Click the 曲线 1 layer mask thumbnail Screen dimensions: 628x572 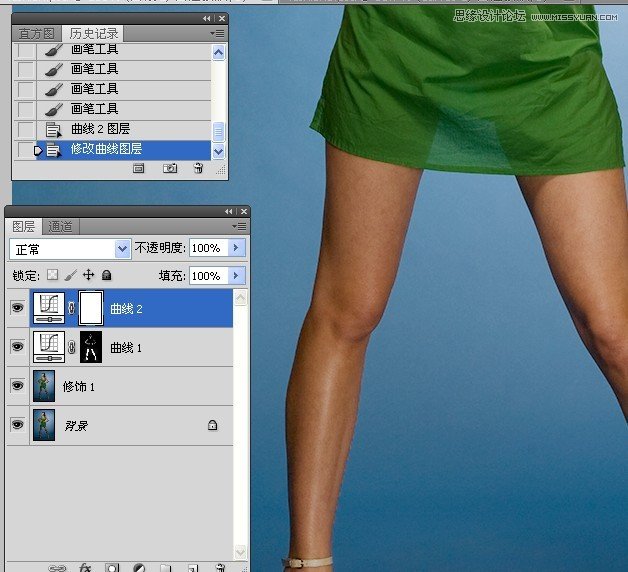[91, 347]
